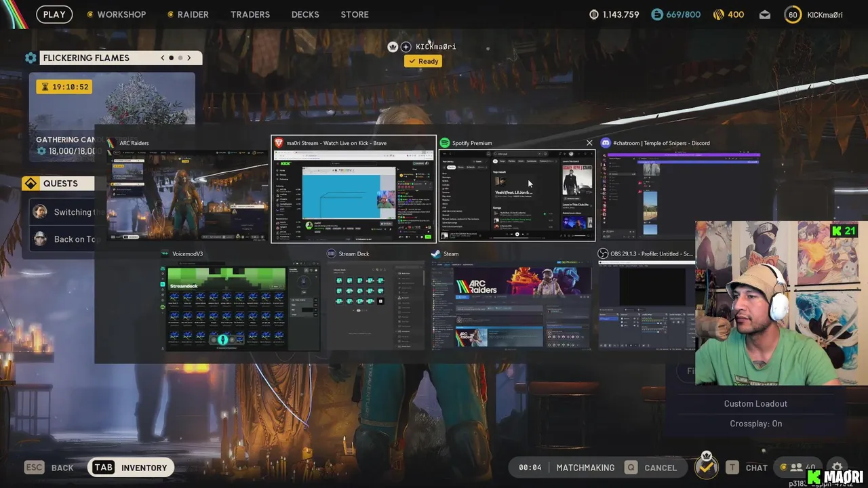Click the Flickering Flames gear icon
This screenshot has height=488, width=868.
[x=31, y=58]
